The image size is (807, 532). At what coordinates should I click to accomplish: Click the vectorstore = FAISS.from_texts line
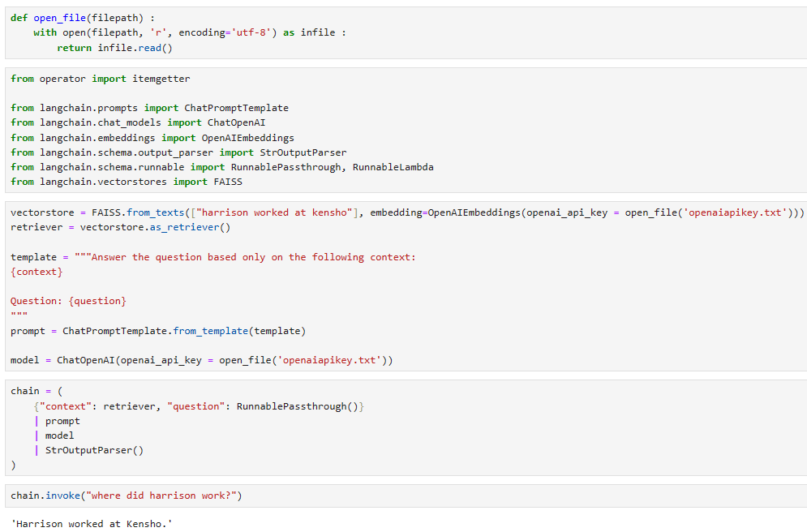click(x=407, y=212)
